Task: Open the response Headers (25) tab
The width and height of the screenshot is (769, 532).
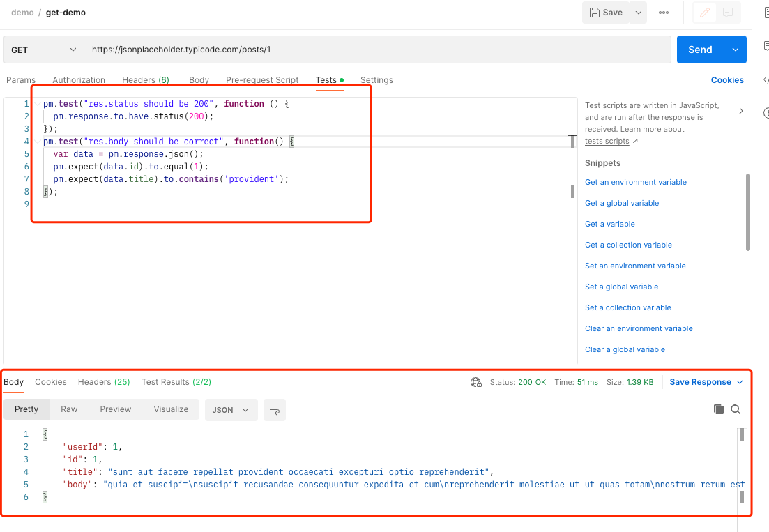Action: click(x=104, y=382)
